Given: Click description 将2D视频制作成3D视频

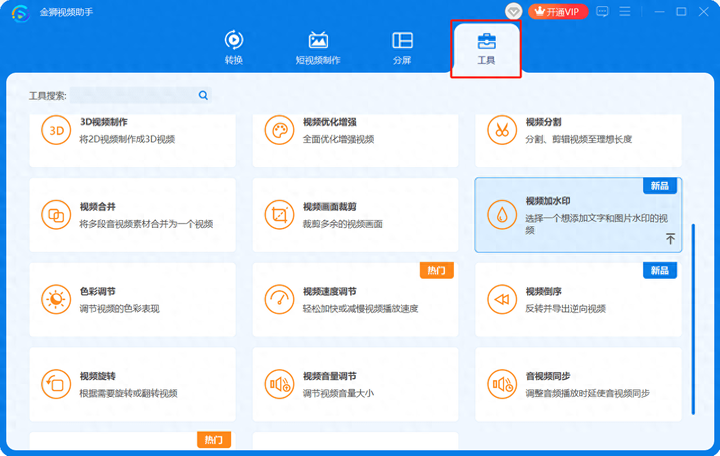Looking at the screenshot, I should coord(127,139).
